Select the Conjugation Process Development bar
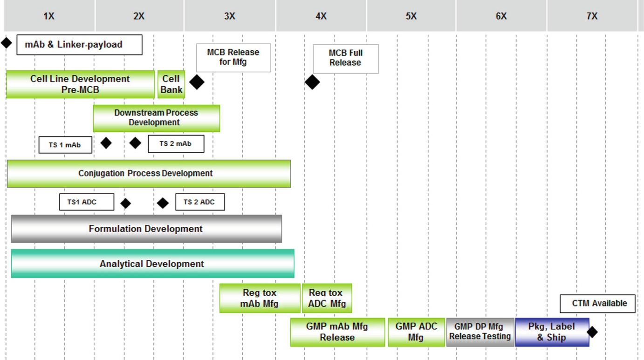This screenshot has width=644, height=360. (x=148, y=173)
